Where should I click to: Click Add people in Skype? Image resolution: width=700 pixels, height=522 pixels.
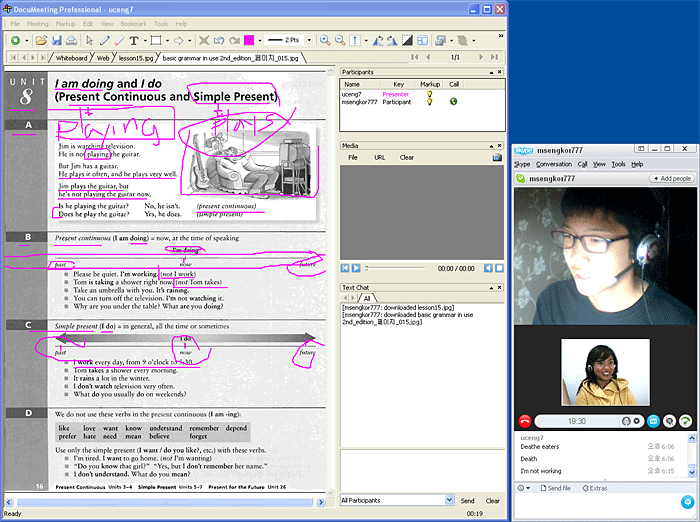coord(672,178)
